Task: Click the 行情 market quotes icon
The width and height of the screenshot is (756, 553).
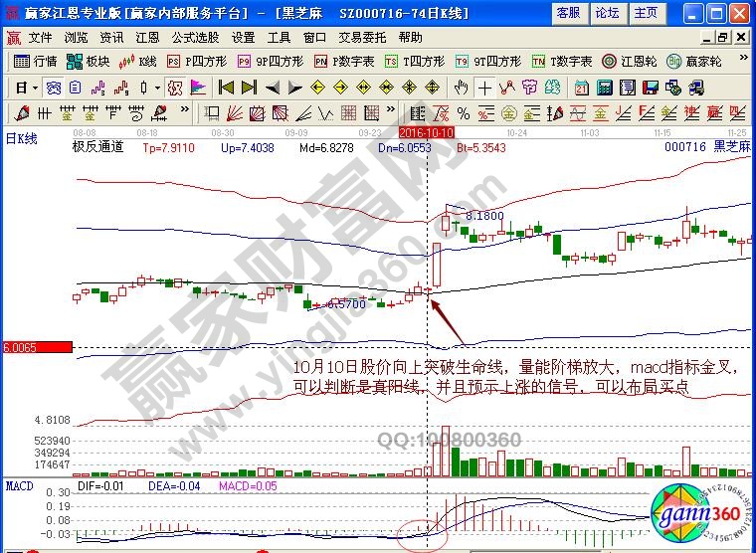Action: [x=37, y=62]
